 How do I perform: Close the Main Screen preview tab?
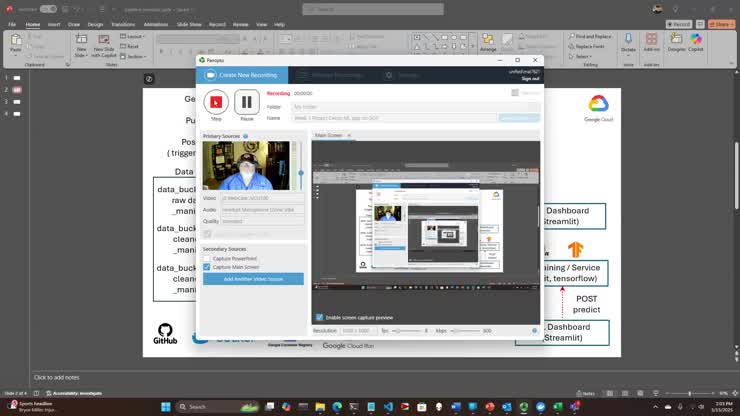click(349, 136)
